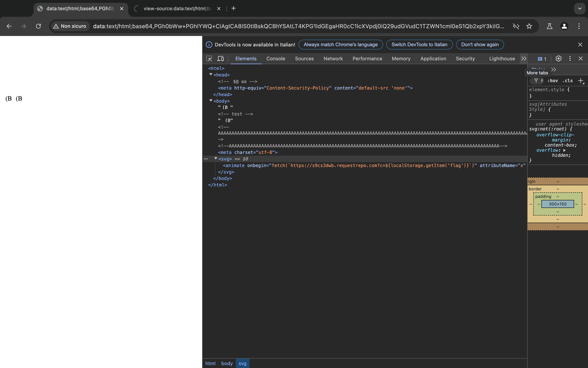Open the ellipsis actions on the svg row
588x368 pixels.
[206, 159]
